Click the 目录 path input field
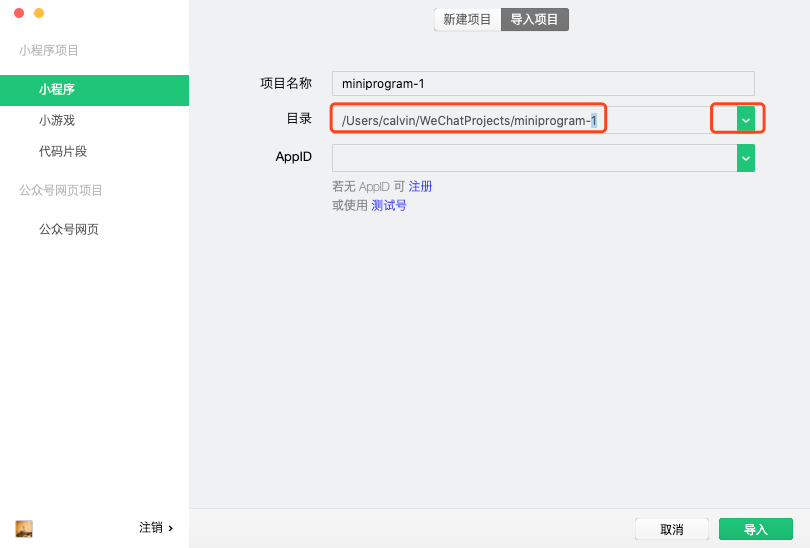 pyautogui.click(x=534, y=120)
